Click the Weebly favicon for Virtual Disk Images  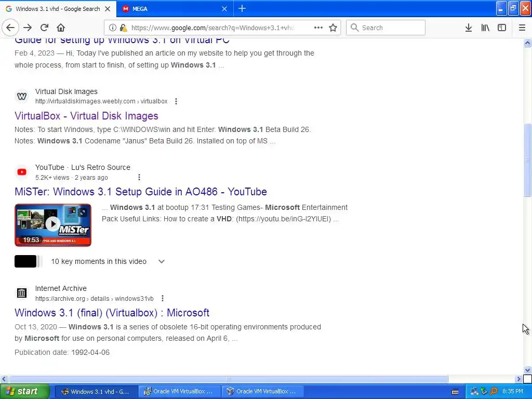click(x=22, y=96)
